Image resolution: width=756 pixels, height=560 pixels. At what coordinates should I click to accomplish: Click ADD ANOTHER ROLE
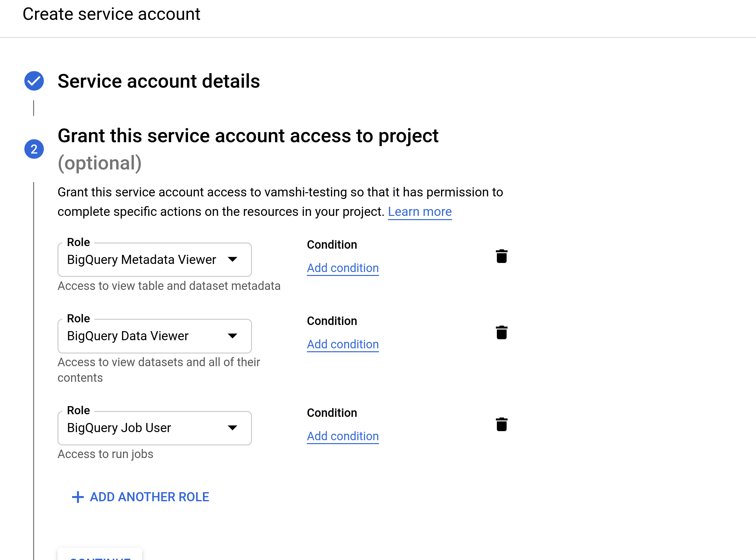pyautogui.click(x=149, y=497)
